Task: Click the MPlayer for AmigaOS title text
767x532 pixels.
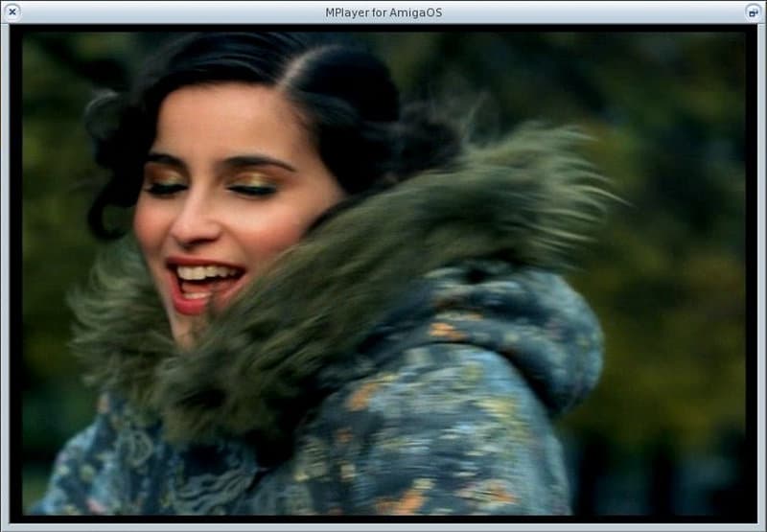Action: pyautogui.click(x=383, y=12)
